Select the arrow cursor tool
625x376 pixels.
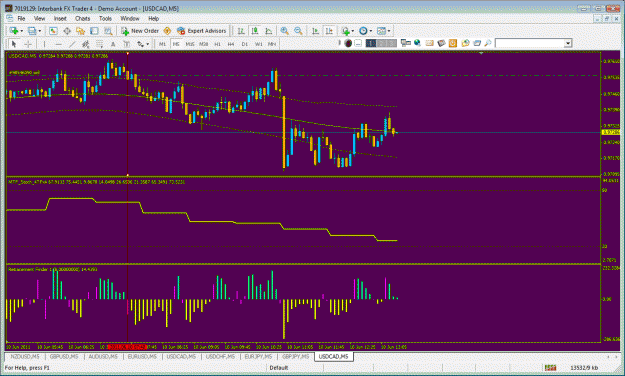coord(14,44)
